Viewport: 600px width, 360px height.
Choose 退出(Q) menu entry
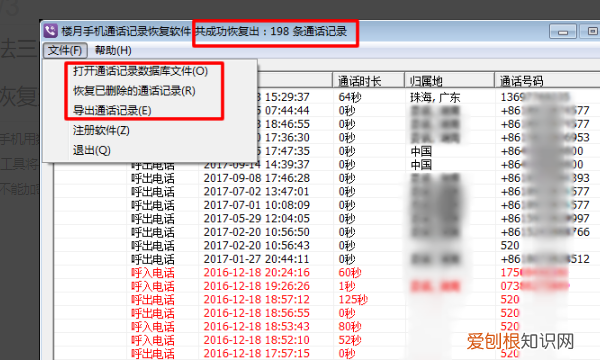coord(92,150)
